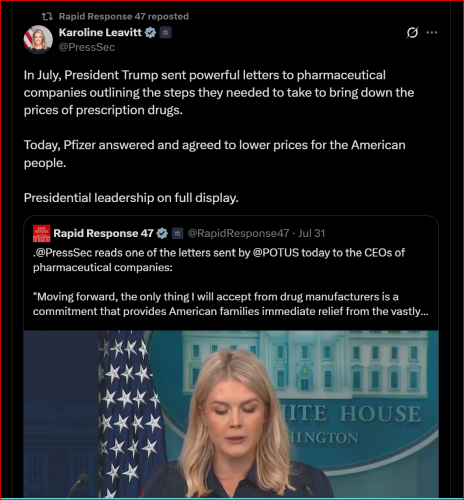Click the .@PressSec mention in quoted post
Viewport: 464px width, 500px height.
point(62,253)
